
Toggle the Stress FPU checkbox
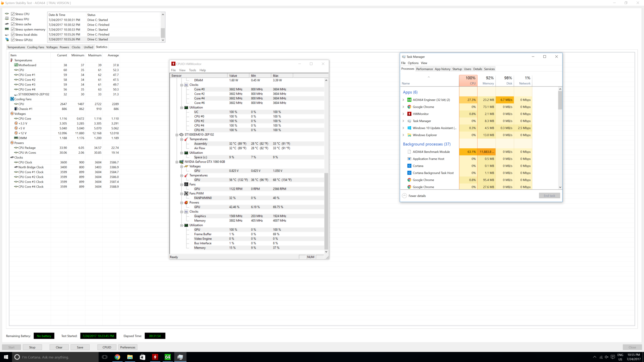tap(13, 19)
